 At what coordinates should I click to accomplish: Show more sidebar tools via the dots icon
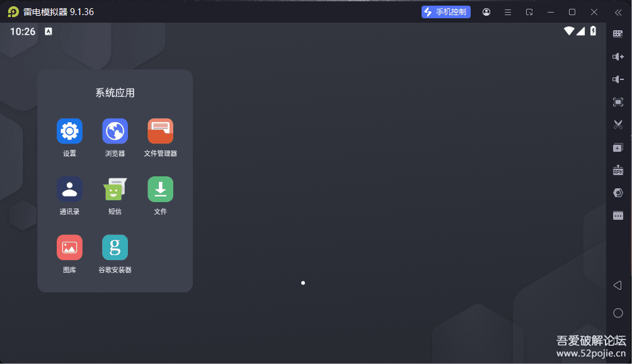pos(618,216)
